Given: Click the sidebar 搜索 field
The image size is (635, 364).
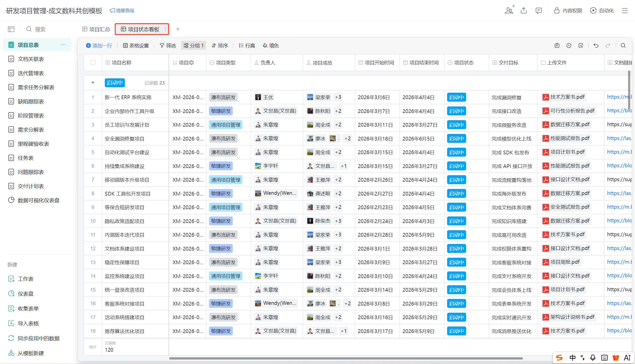Looking at the screenshot, I should pos(40,29).
